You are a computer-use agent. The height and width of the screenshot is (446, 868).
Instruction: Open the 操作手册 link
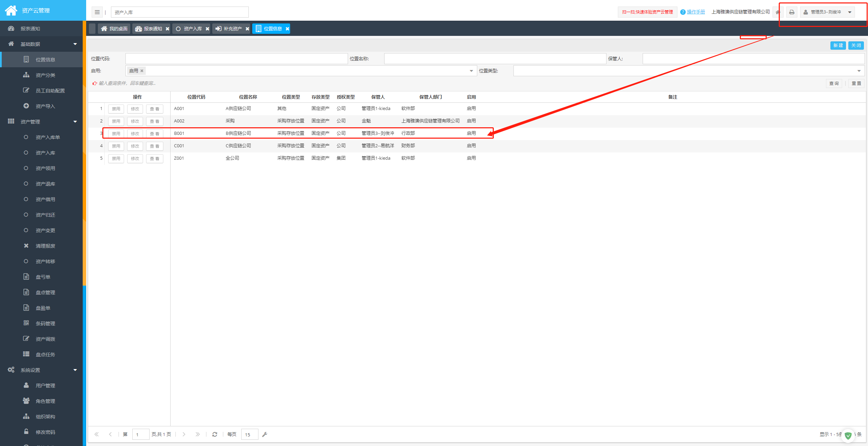[696, 12]
